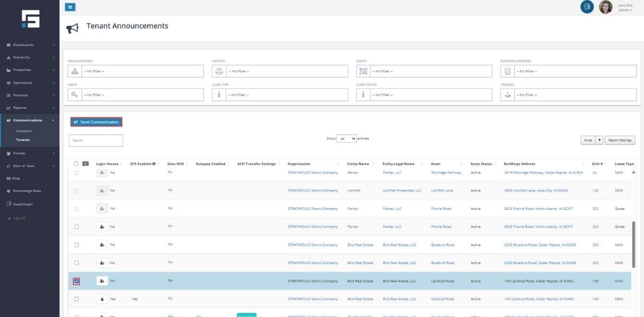This screenshot has width=644, height=317.
Task: Click the Buildings Address filter building icon
Action: 507,71
